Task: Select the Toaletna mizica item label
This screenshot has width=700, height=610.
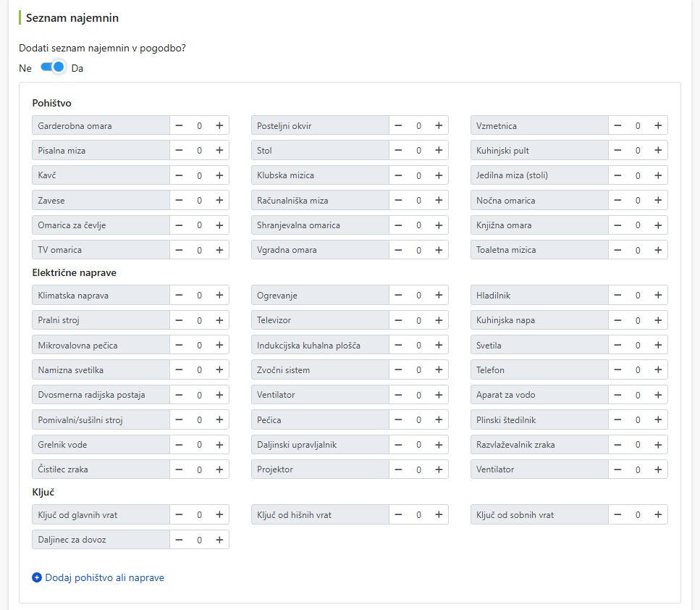Action: coord(506,250)
